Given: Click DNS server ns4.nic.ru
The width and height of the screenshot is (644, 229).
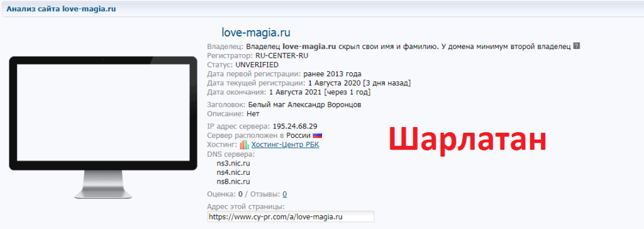Looking at the screenshot, I should coord(233,172).
